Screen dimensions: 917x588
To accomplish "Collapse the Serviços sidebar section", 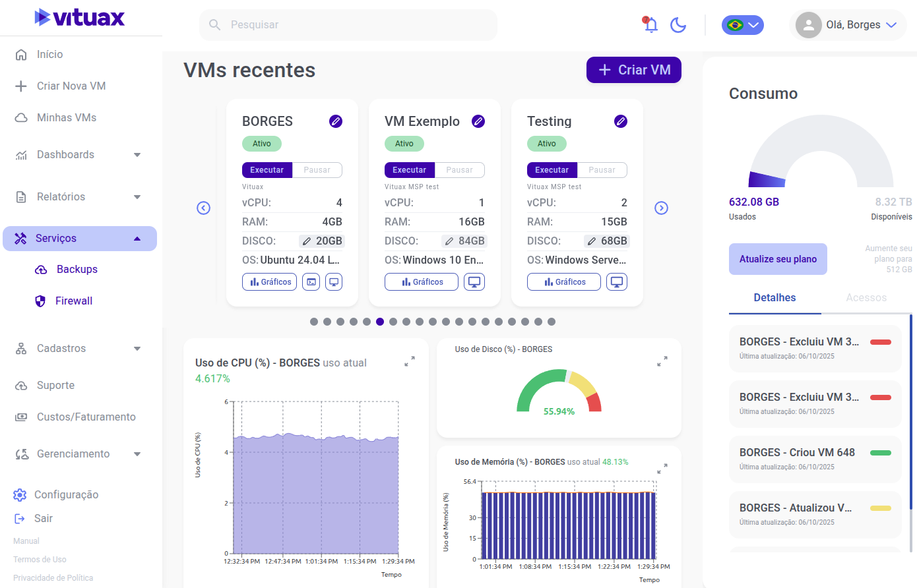I will point(137,239).
